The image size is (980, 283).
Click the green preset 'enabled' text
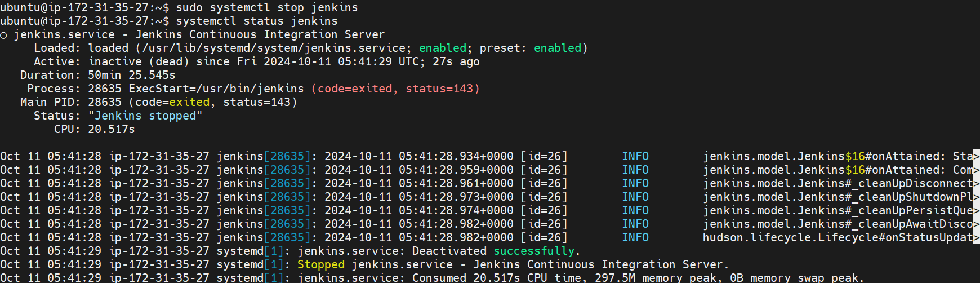(x=558, y=48)
